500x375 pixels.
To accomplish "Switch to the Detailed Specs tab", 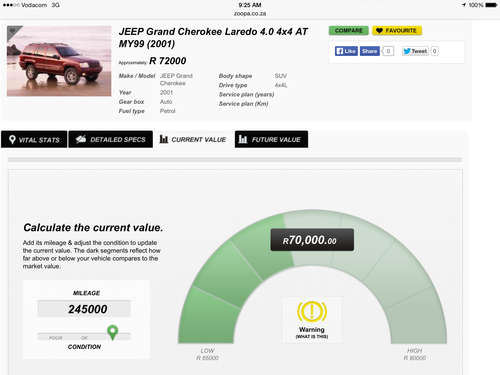I will (111, 139).
